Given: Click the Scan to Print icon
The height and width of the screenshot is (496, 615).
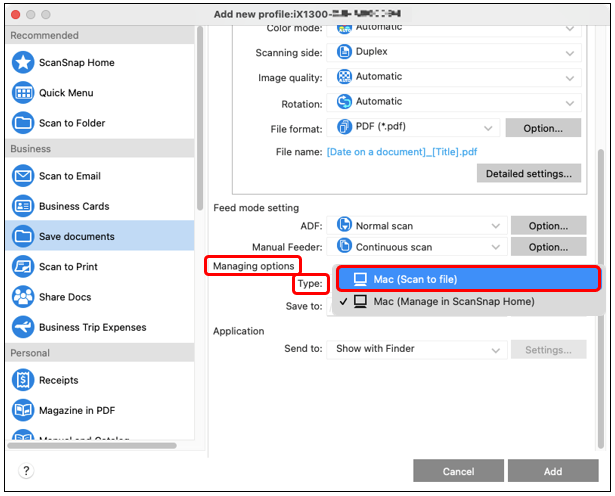Looking at the screenshot, I should 23,267.
